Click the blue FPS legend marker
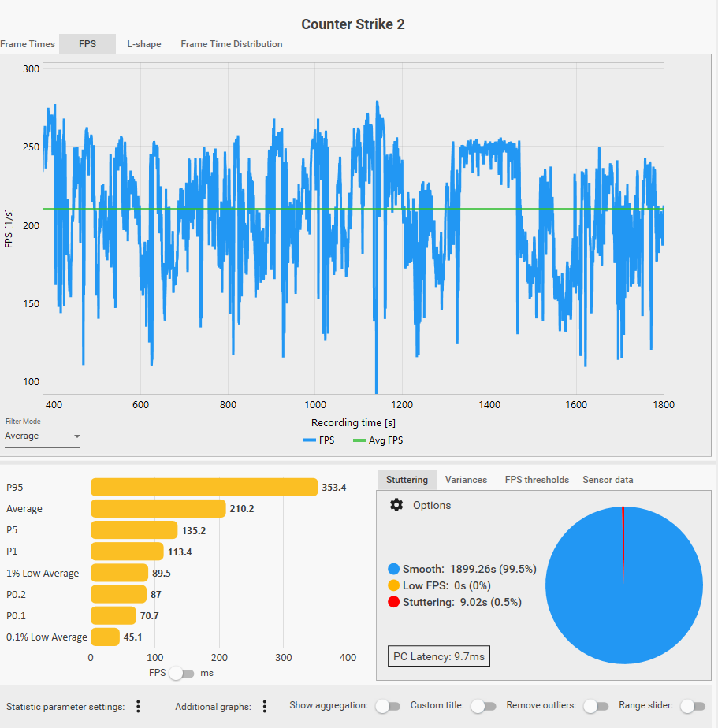 309,440
